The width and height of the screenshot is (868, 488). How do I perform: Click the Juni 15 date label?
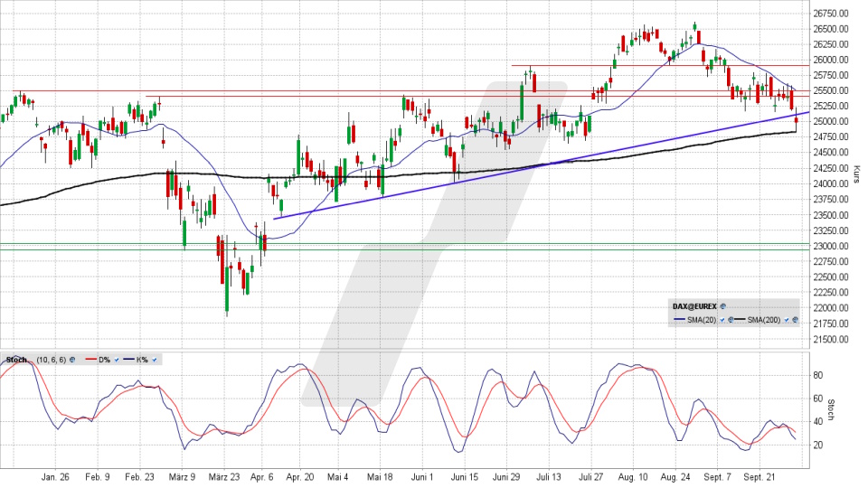coord(465,477)
